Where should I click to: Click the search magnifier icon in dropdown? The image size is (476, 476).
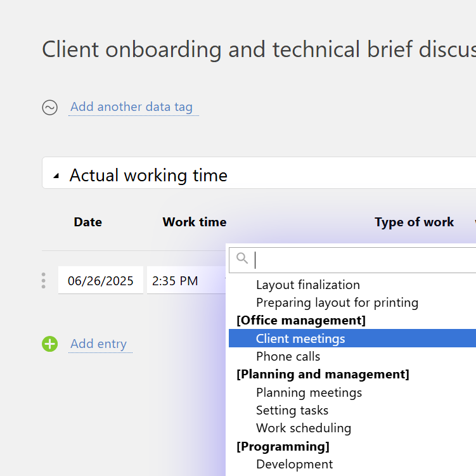[242, 259]
